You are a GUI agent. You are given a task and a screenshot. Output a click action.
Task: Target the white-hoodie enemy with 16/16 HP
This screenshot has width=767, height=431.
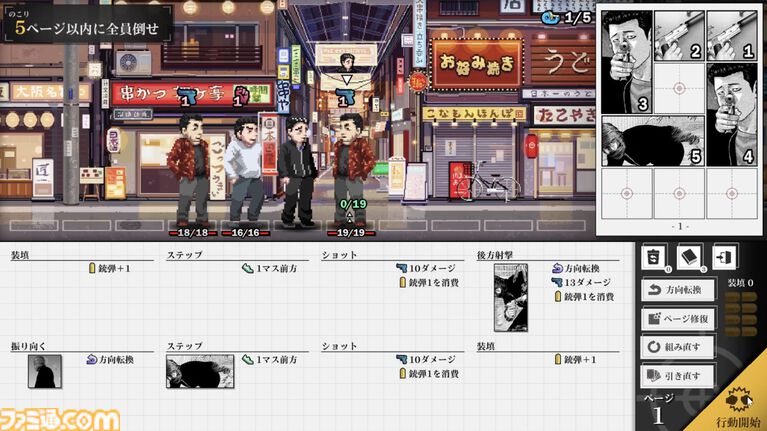pos(244,168)
